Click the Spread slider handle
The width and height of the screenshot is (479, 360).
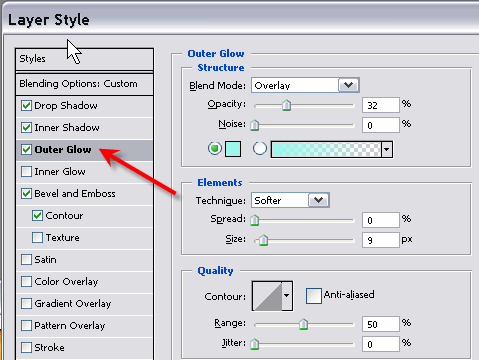(x=255, y=220)
